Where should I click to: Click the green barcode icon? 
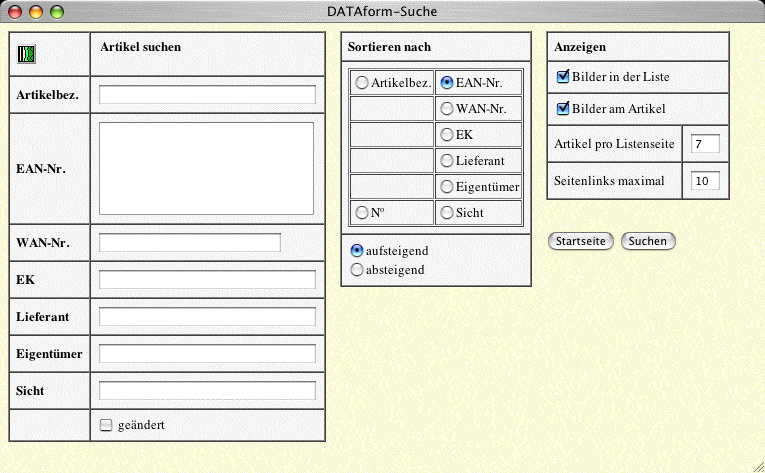[26, 55]
